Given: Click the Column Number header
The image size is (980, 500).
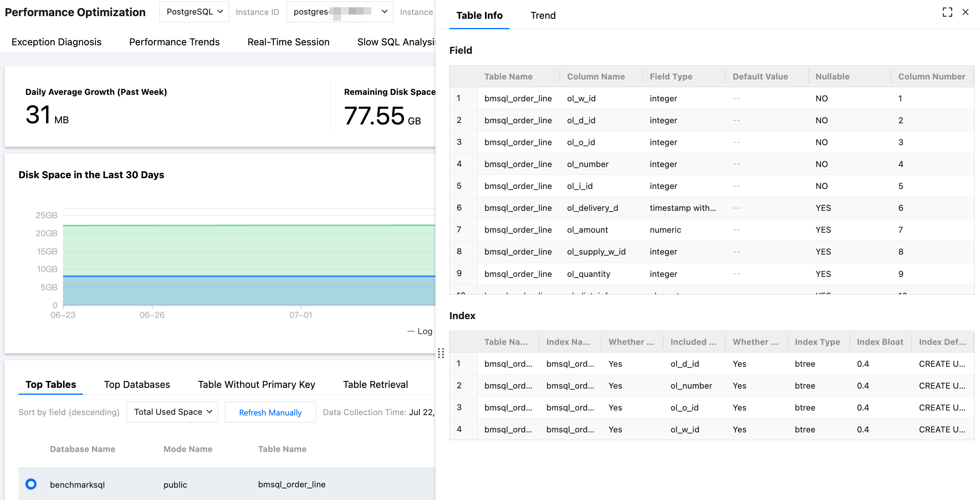Looking at the screenshot, I should pyautogui.click(x=932, y=76).
